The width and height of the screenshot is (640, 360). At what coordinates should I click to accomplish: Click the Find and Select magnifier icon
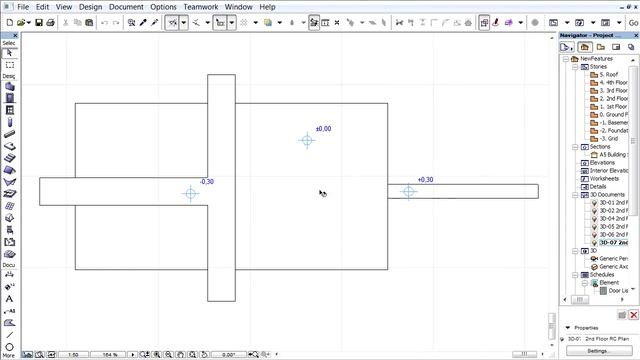pos(131,22)
